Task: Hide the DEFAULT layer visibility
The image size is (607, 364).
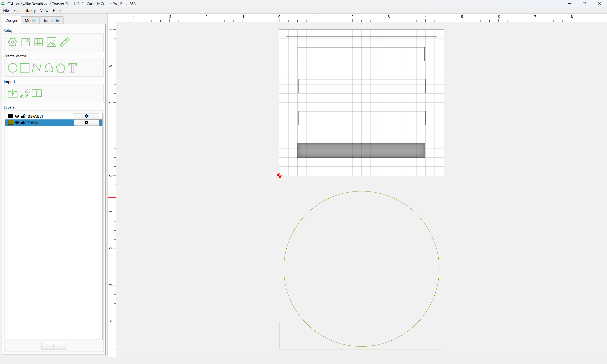Action: (x=17, y=116)
